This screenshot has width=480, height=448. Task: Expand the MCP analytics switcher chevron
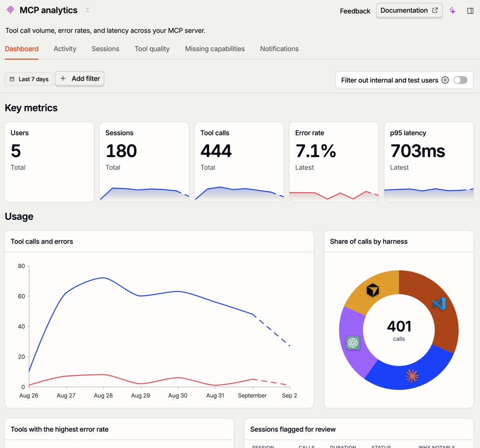87,10
